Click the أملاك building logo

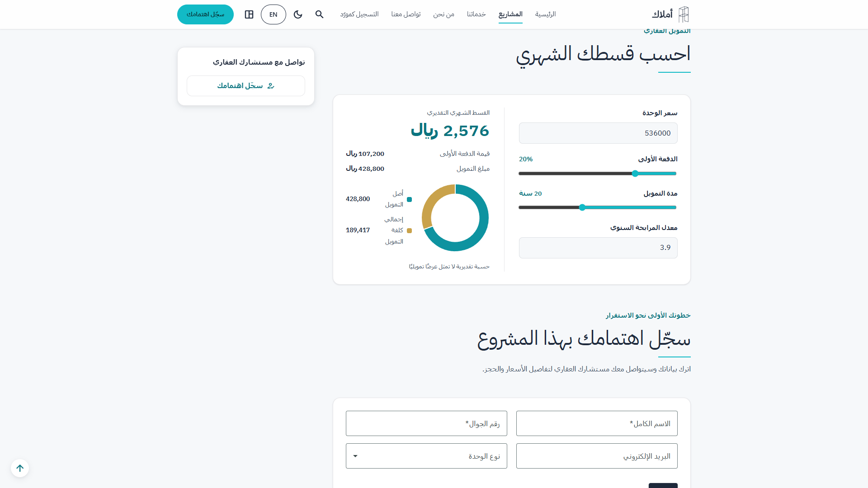[x=670, y=14]
